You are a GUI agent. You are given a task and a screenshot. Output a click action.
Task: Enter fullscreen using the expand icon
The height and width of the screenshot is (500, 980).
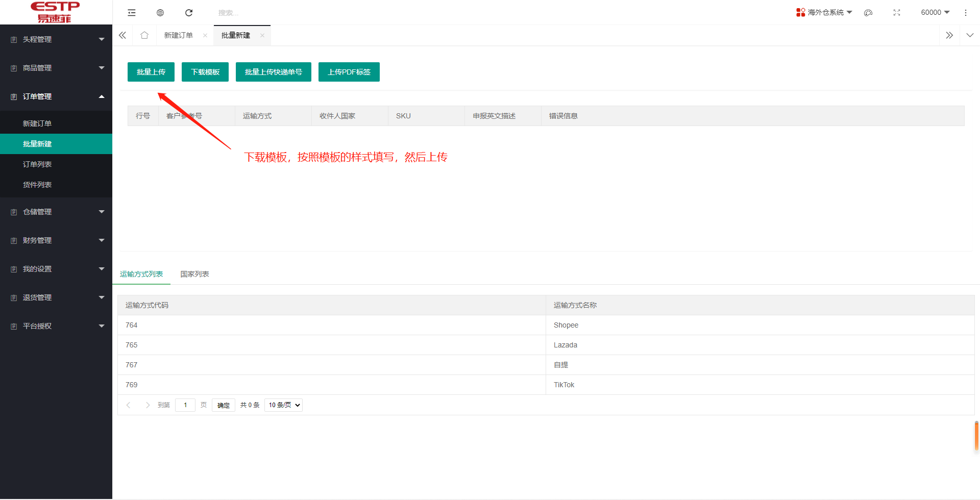897,12
